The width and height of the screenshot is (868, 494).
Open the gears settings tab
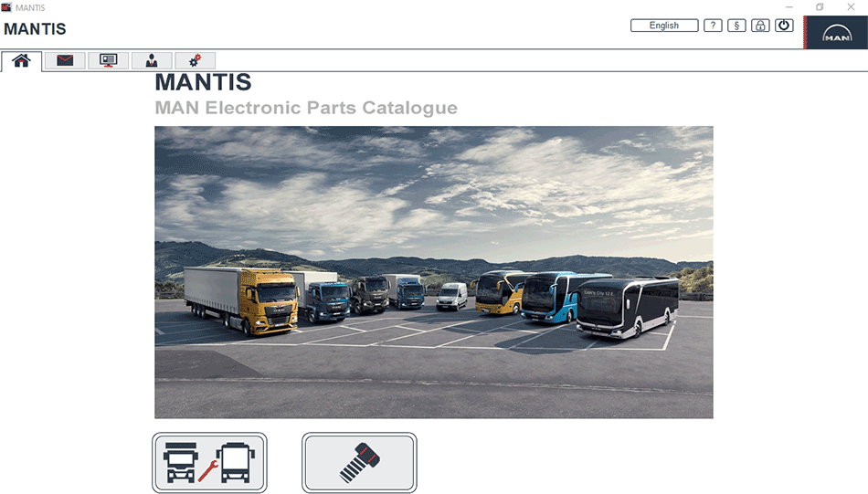195,60
